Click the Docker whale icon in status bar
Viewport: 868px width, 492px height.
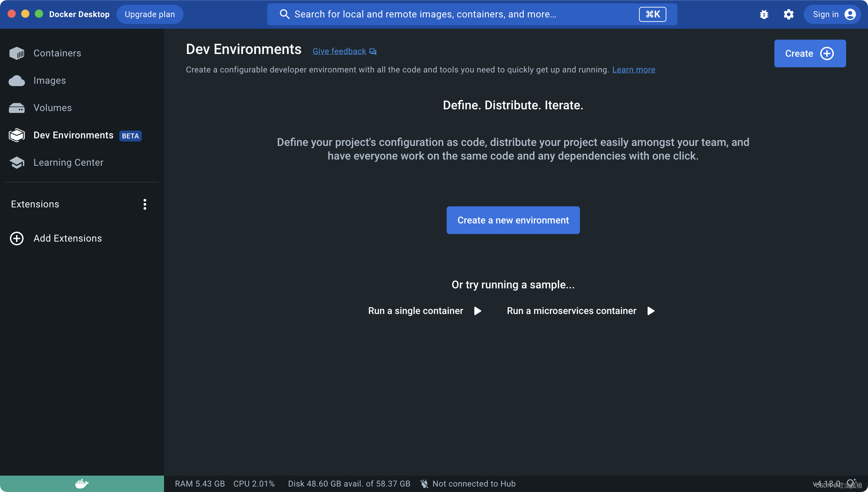(x=82, y=483)
